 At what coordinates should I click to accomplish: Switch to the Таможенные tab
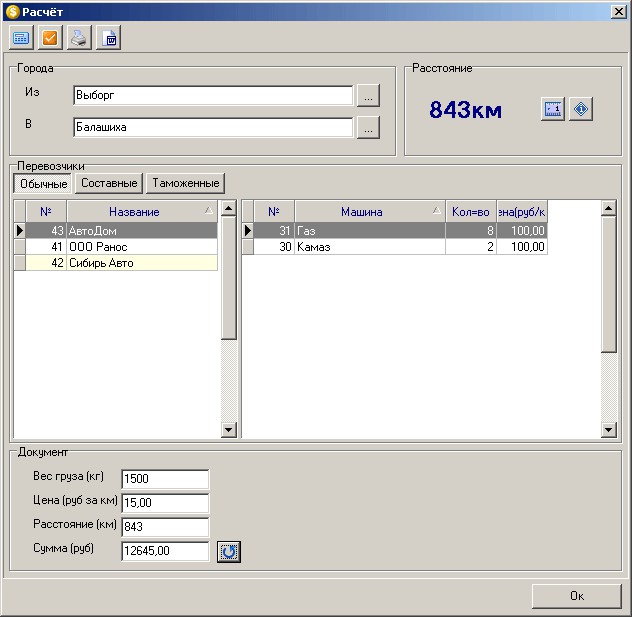point(185,183)
